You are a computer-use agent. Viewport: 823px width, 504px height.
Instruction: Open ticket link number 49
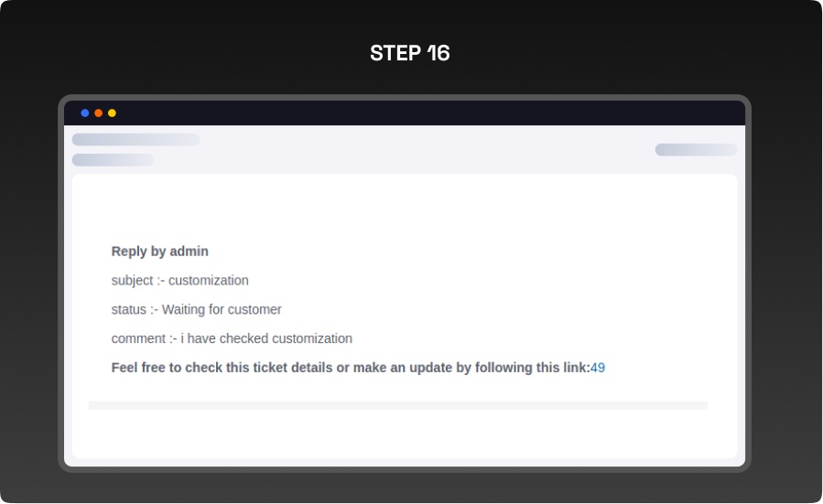(598, 368)
